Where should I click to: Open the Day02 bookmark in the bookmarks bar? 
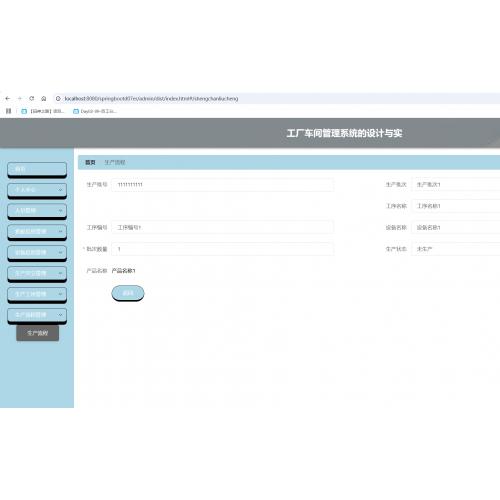pos(95,111)
